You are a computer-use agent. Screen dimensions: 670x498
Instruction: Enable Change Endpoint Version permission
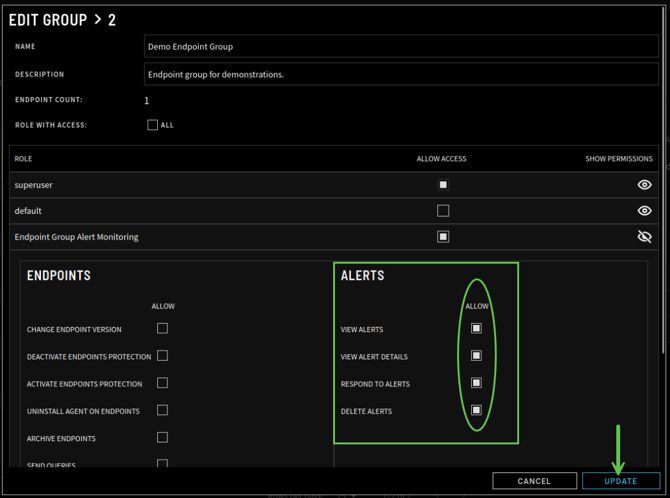pyautogui.click(x=162, y=328)
